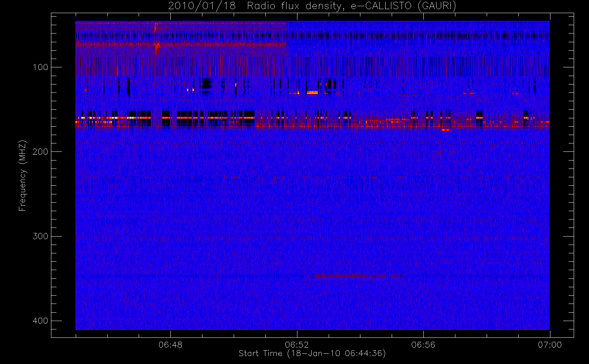Click the 100 MHz frequency tick label
This screenshot has width=589, height=364.
pos(40,67)
